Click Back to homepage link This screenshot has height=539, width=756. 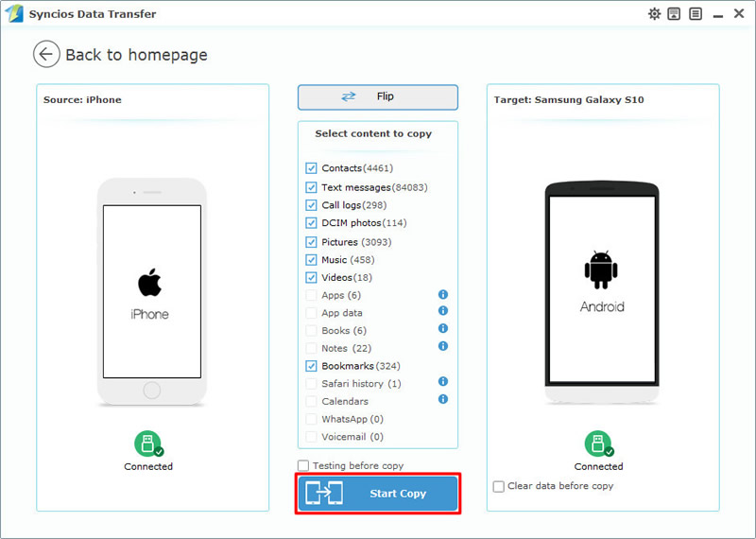coord(136,55)
